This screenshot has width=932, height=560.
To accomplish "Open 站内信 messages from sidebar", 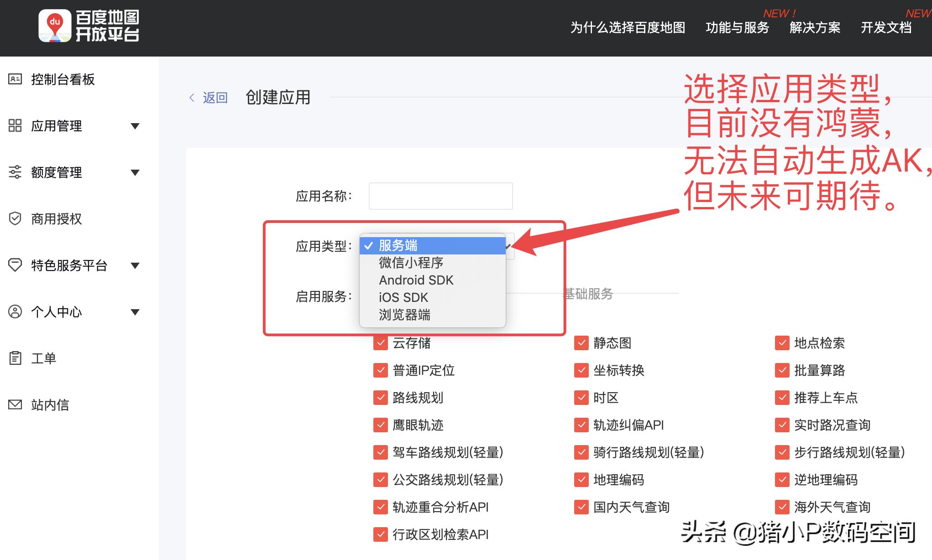I will click(x=15, y=404).
